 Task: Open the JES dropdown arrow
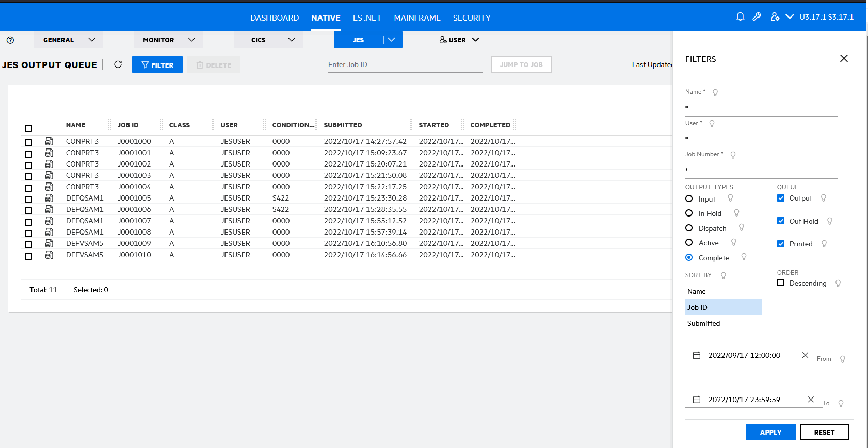392,40
